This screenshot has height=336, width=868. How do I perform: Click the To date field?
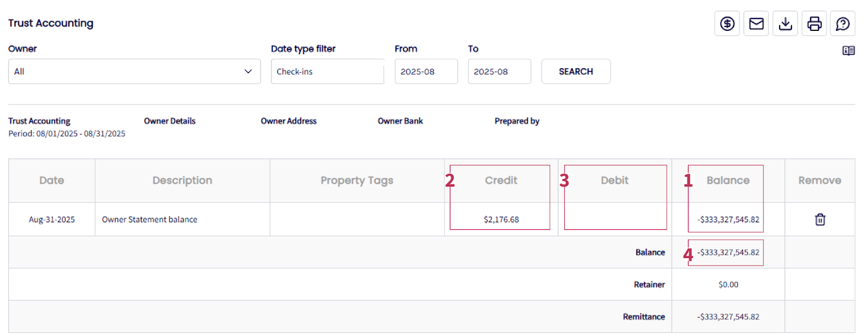(x=499, y=72)
